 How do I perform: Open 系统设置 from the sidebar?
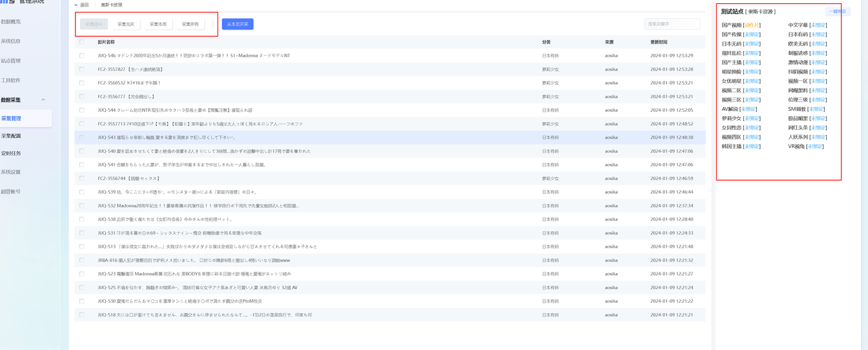click(11, 172)
